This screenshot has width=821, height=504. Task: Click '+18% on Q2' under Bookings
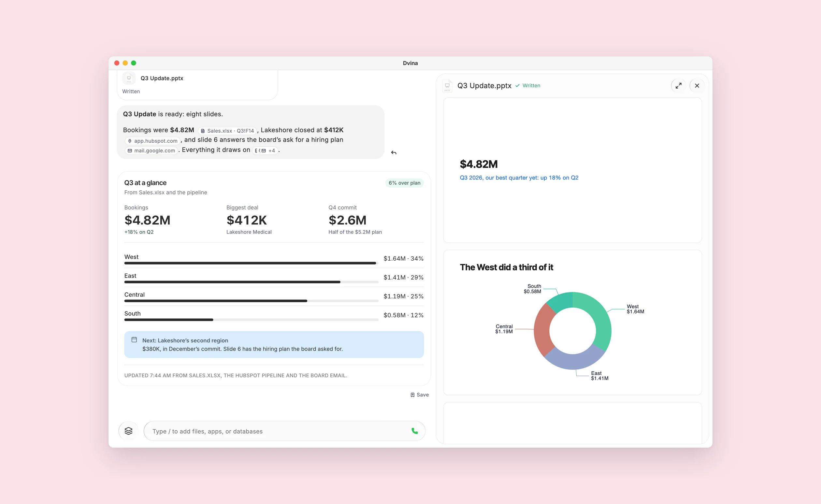click(139, 232)
